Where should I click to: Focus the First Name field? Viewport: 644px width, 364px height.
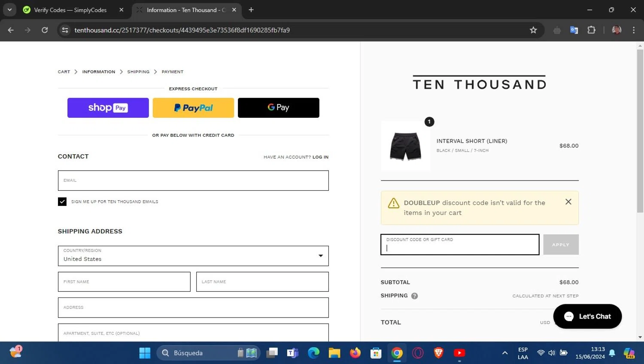[124, 282]
